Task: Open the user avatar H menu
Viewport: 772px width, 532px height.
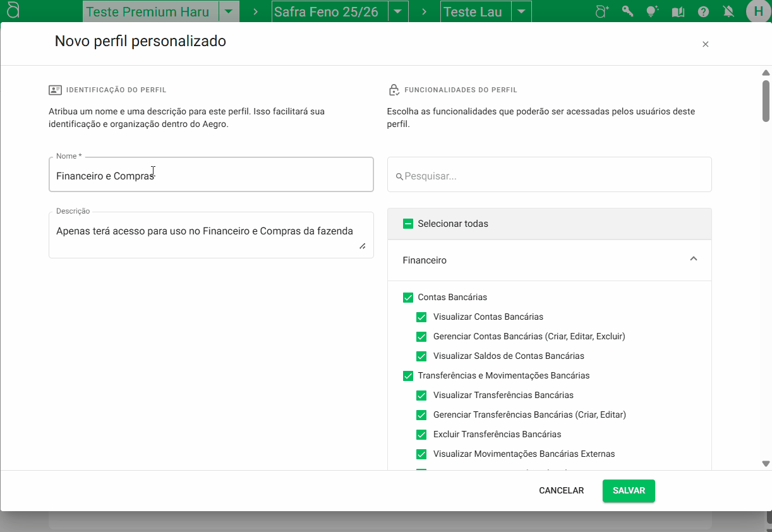Action: coord(758,11)
